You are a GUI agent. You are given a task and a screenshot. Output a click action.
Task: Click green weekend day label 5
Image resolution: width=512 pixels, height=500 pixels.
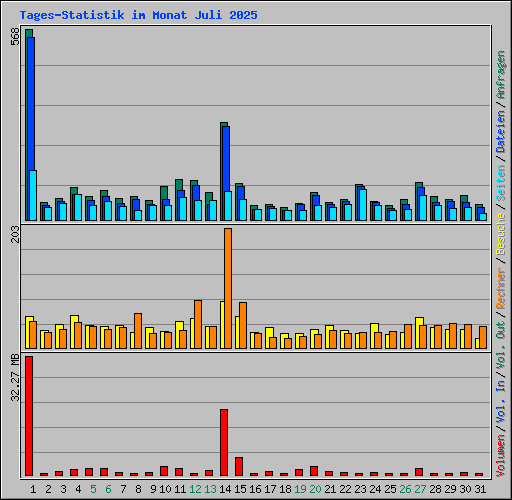click(93, 489)
